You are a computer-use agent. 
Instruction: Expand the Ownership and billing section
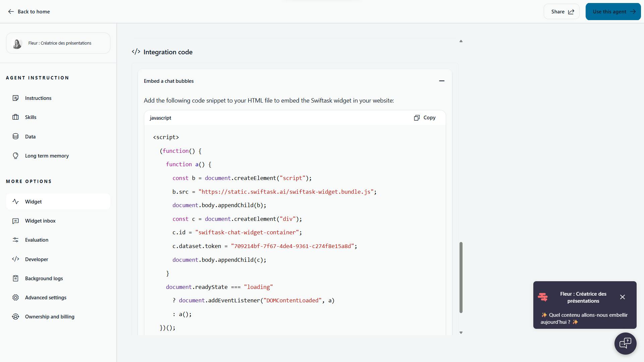49,316
